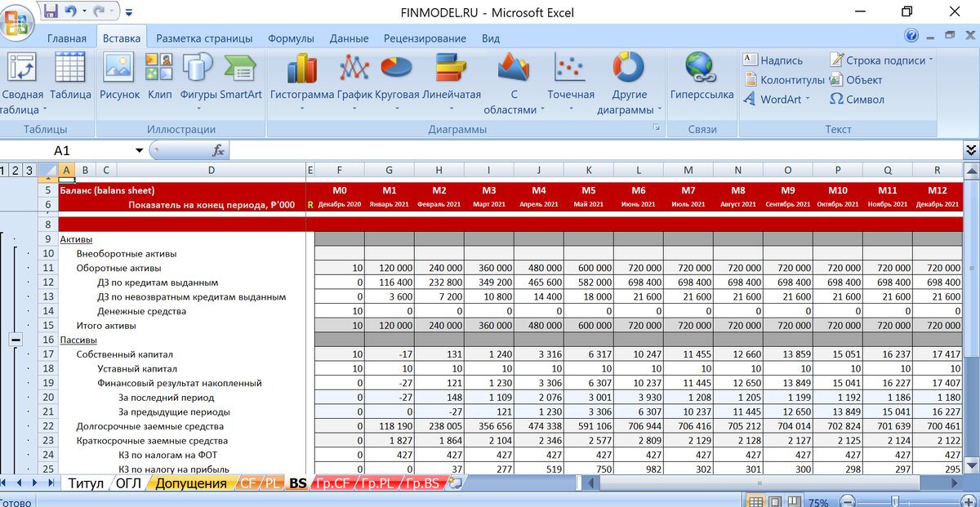
Task: Open Колонтитулы header and footer
Action: point(784,80)
